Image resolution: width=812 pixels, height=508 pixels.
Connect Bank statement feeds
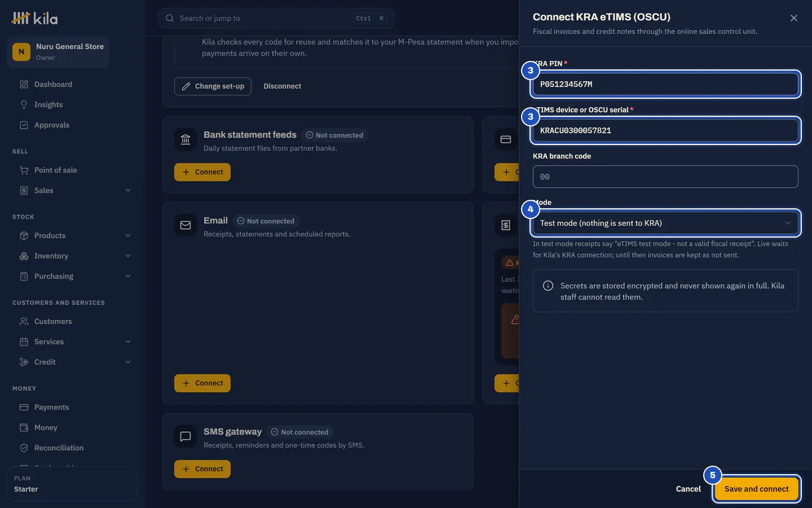(202, 172)
